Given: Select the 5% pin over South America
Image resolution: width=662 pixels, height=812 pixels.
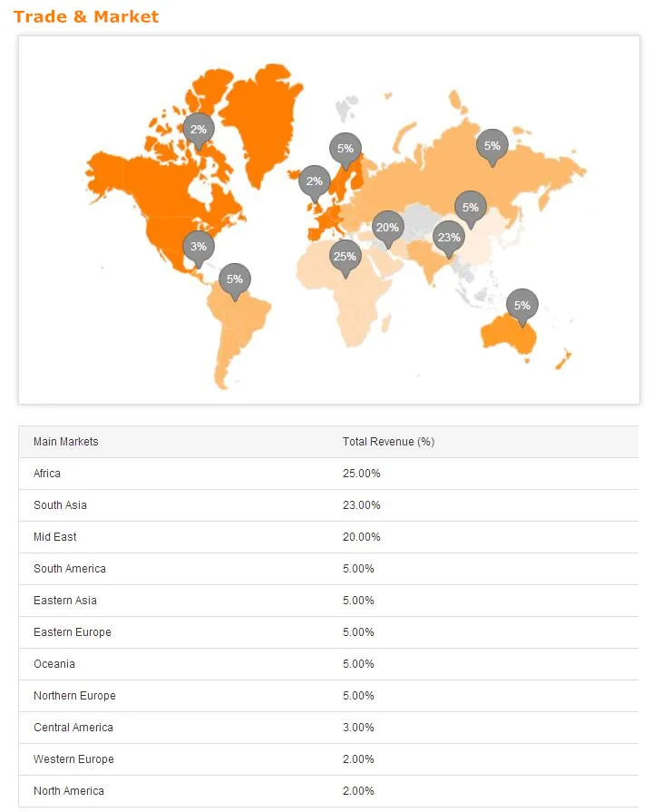Looking at the screenshot, I should click(235, 279).
